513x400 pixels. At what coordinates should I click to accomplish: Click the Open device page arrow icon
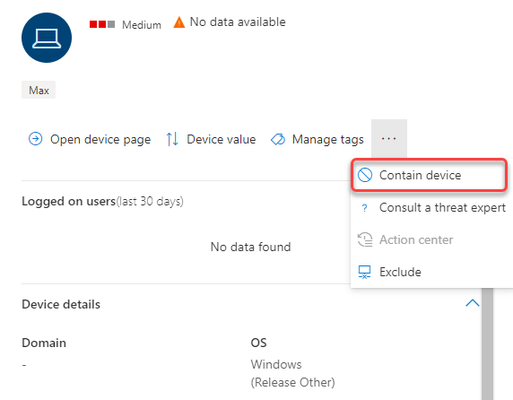click(x=35, y=139)
